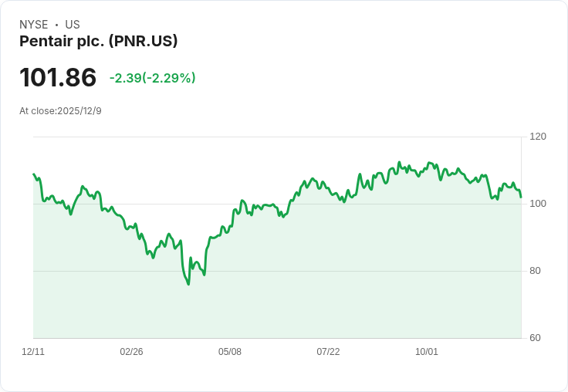Select the 12/11 date axis label
Screen dimensions: 568x392
33,351
